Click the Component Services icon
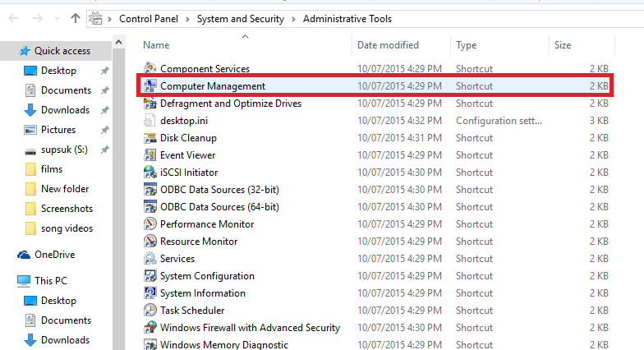This screenshot has width=644, height=350. coord(150,69)
